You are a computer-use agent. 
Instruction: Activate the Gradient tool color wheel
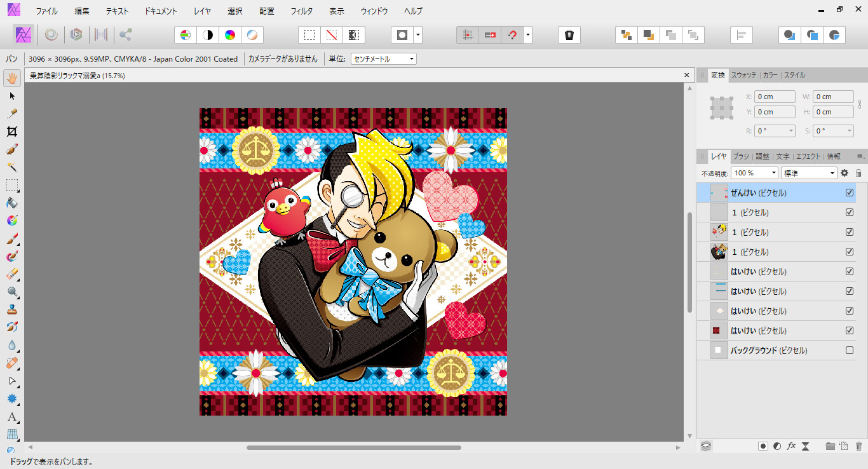point(12,221)
